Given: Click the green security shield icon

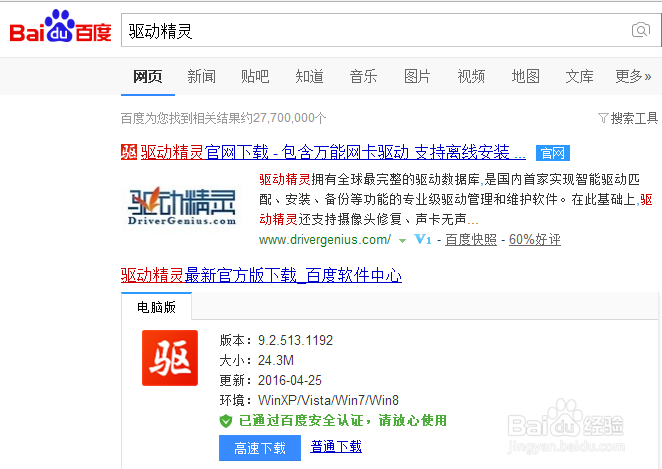Looking at the screenshot, I should coord(226,421).
